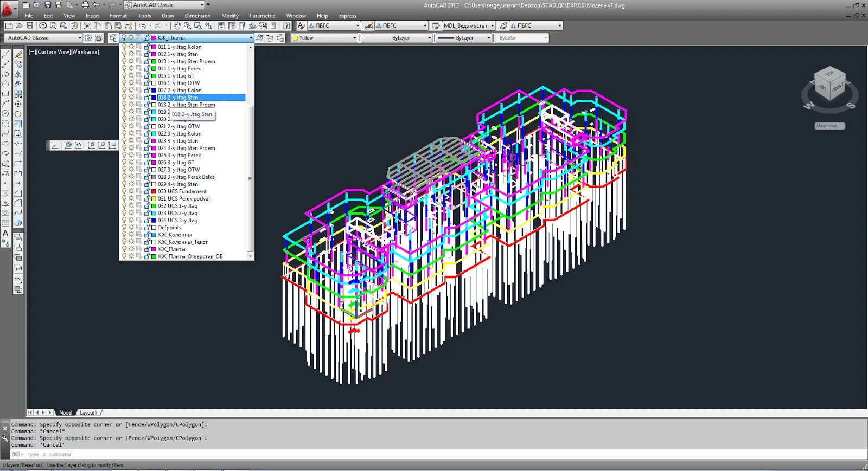Toggle bulb for layer 014 1-y Jtag Perek
This screenshot has width=868, height=471.
click(x=124, y=69)
